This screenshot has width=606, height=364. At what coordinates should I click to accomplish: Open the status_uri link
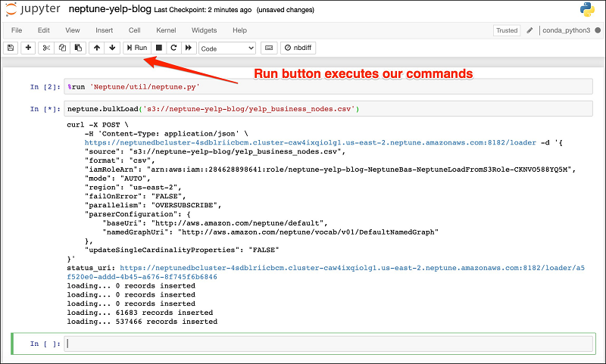coord(326,272)
